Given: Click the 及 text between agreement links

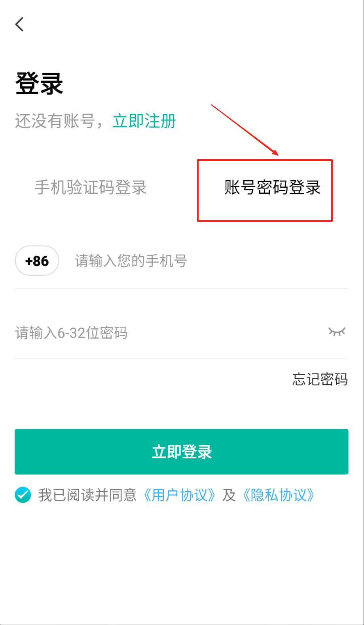Looking at the screenshot, I should (229, 495).
